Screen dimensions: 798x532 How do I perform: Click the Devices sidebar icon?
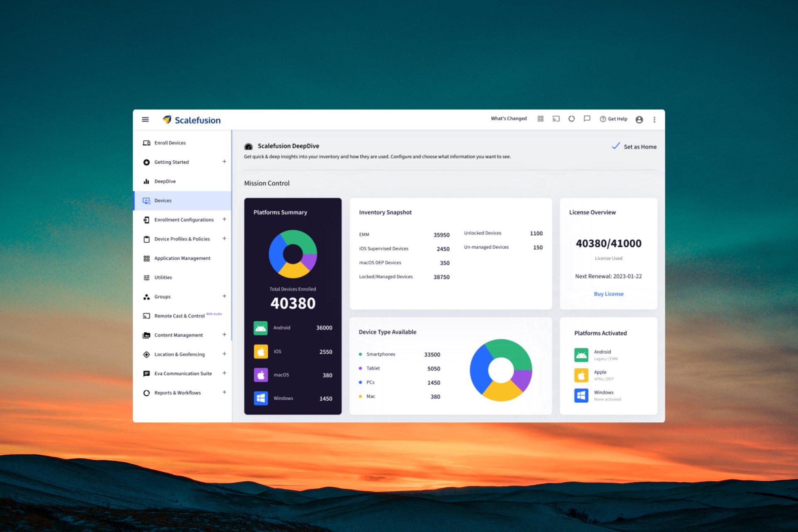(x=146, y=201)
